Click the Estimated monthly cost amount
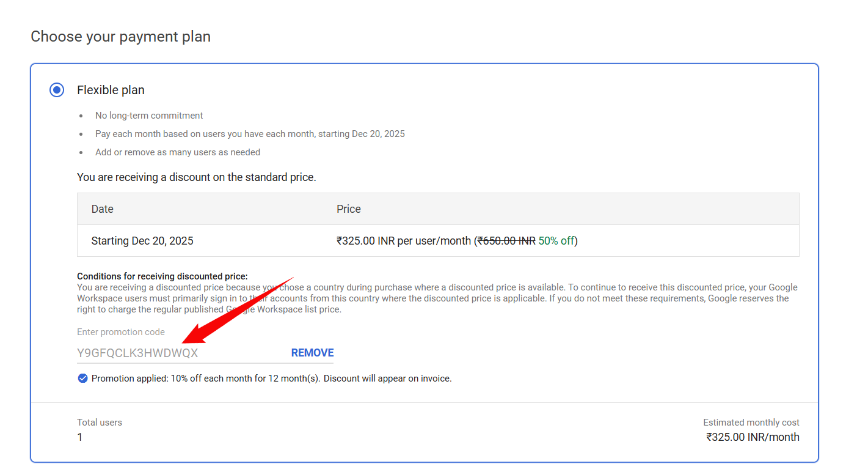Screen dimensions: 868x469 pos(753,437)
